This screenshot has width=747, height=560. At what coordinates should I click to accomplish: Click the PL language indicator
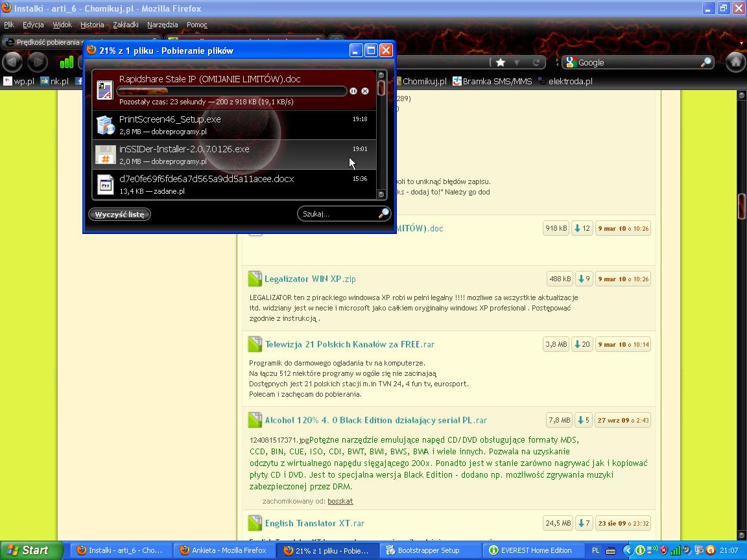click(x=595, y=550)
